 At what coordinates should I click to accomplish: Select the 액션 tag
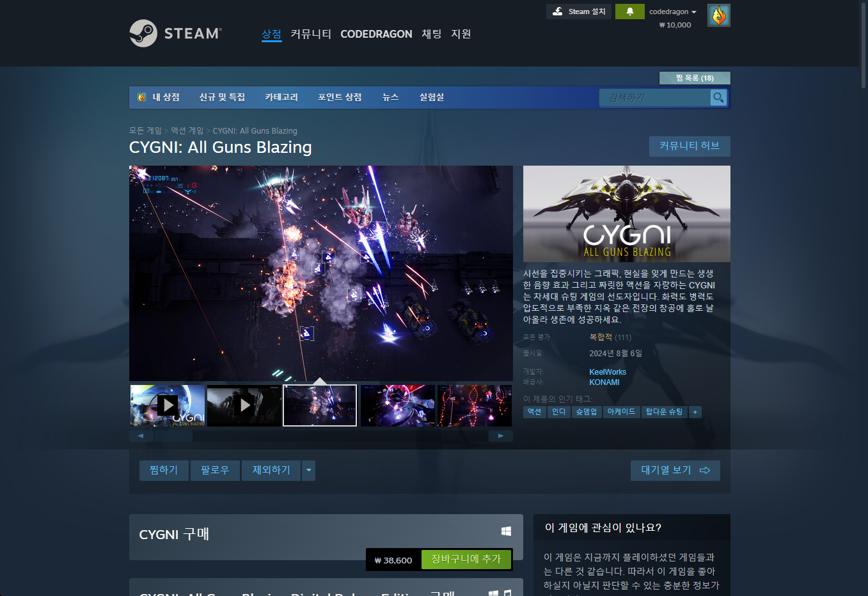point(535,412)
